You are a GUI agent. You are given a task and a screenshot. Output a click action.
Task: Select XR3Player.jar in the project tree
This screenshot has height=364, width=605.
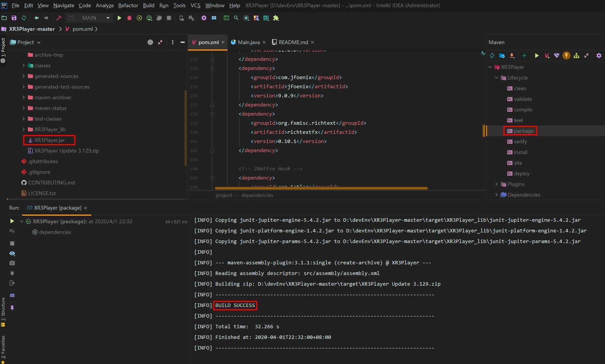(x=49, y=140)
